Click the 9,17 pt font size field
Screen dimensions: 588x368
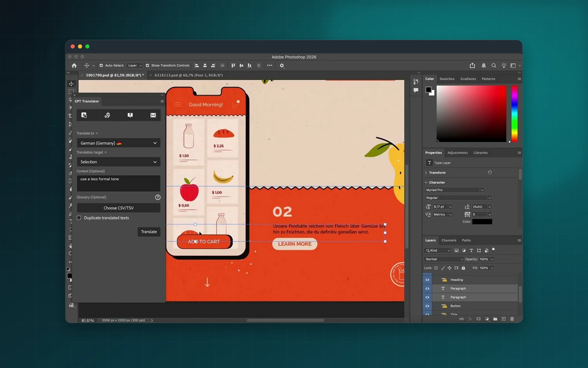pyautogui.click(x=440, y=207)
